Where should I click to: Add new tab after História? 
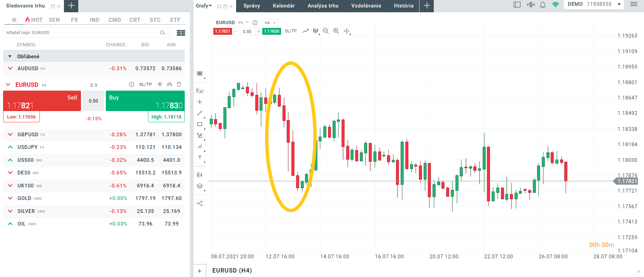(427, 6)
